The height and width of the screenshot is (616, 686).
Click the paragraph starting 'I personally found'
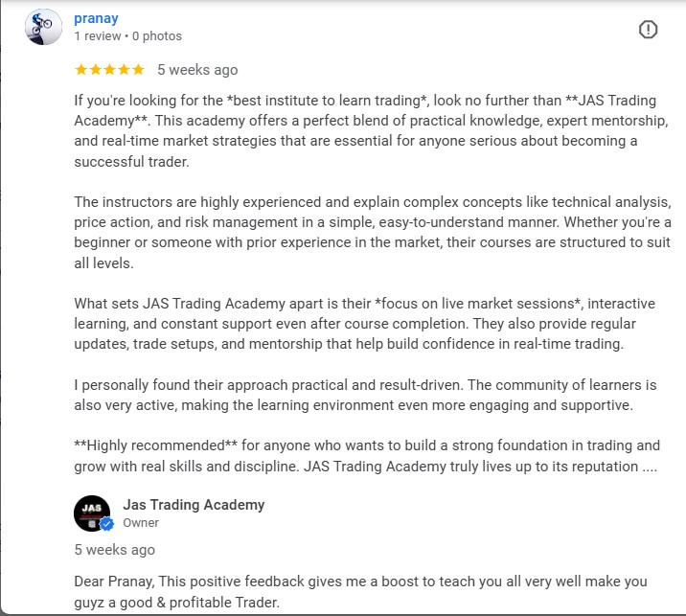(x=365, y=395)
